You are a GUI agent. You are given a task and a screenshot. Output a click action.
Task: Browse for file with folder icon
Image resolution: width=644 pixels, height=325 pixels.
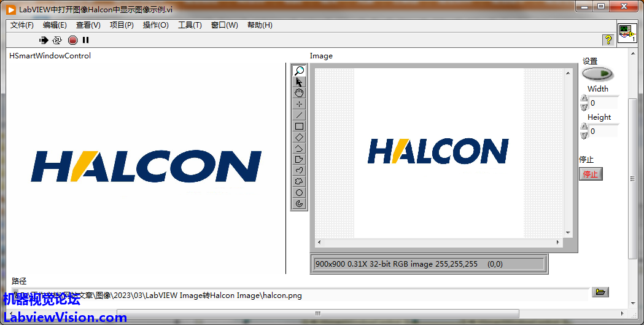(x=600, y=292)
